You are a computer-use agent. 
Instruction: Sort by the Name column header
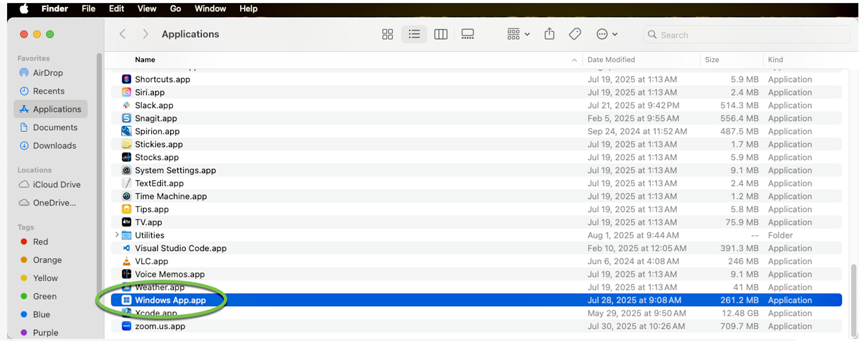[x=145, y=60]
